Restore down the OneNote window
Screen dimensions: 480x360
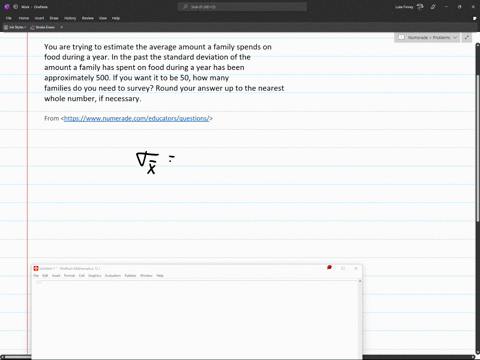click(460, 7)
